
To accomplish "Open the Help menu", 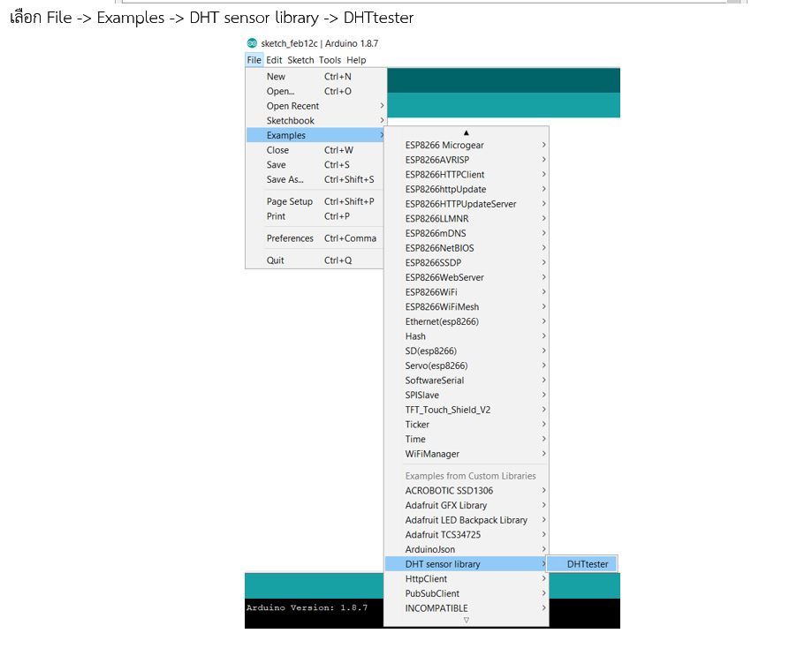I will click(x=356, y=60).
